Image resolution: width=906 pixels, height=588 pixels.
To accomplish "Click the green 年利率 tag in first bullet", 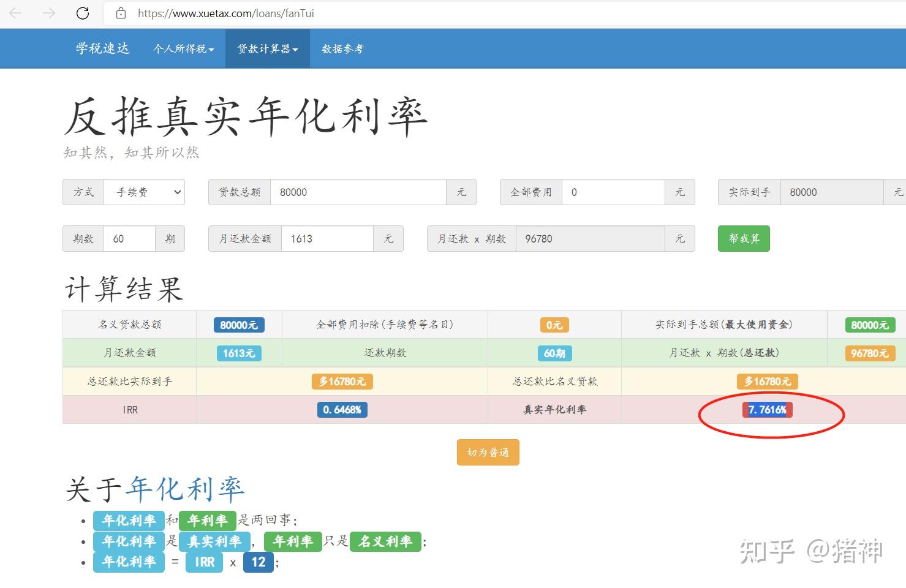I will click(x=208, y=521).
